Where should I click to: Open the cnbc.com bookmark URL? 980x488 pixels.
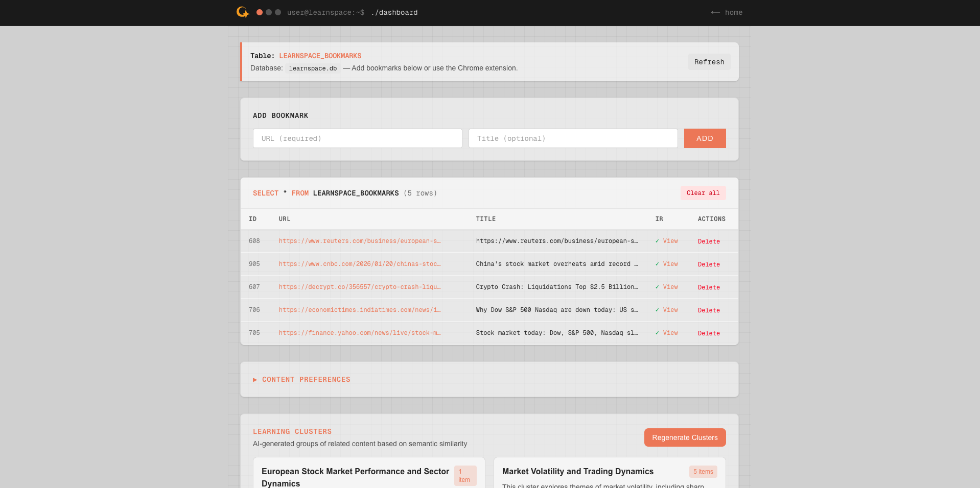coord(360,264)
